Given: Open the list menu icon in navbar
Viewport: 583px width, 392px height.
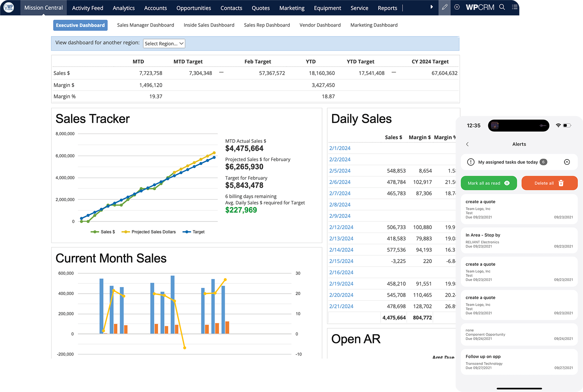Looking at the screenshot, I should (x=514, y=7).
